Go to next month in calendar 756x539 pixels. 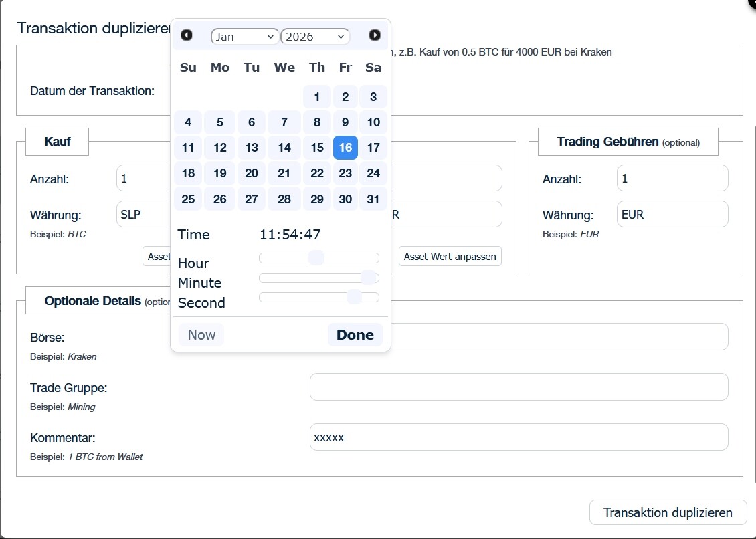375,35
